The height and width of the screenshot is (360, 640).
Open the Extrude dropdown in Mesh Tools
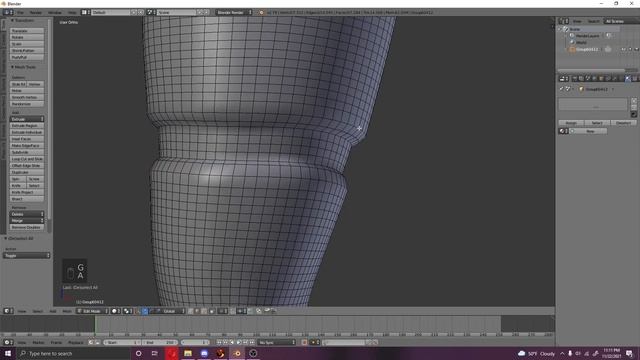(x=27, y=119)
